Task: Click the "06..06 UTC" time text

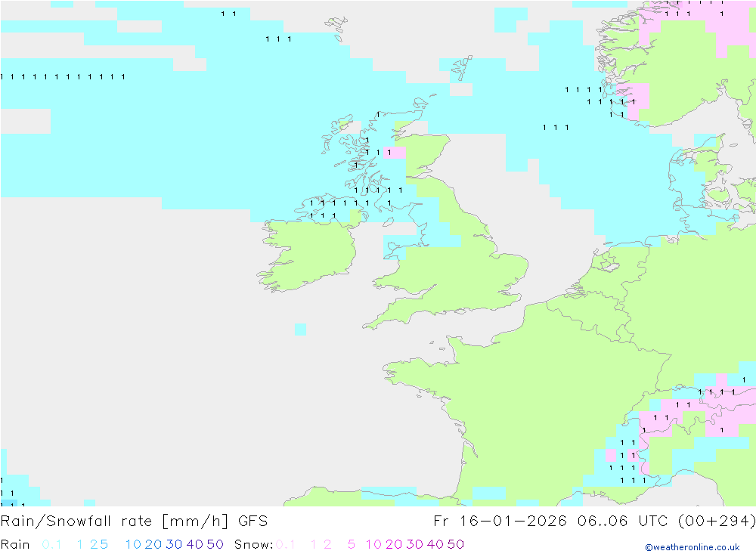Action: tap(622, 522)
